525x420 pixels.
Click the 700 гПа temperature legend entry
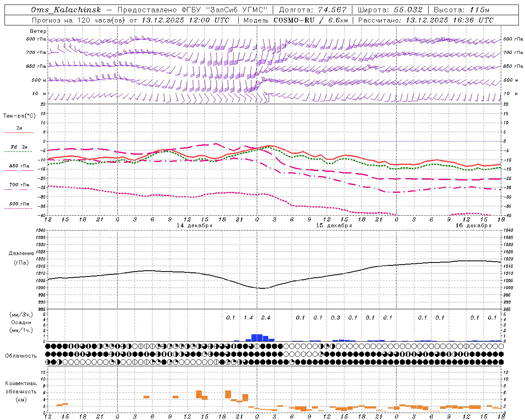pyautogui.click(x=19, y=185)
